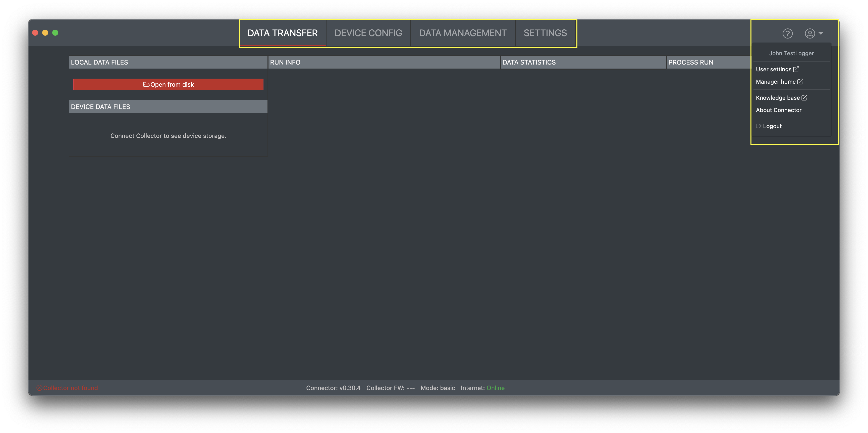Switch to the Device Config tab
868x433 pixels.
pyautogui.click(x=368, y=33)
